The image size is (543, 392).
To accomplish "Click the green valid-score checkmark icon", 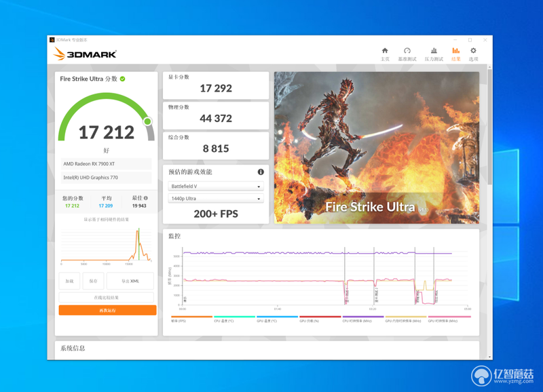I will click(123, 79).
